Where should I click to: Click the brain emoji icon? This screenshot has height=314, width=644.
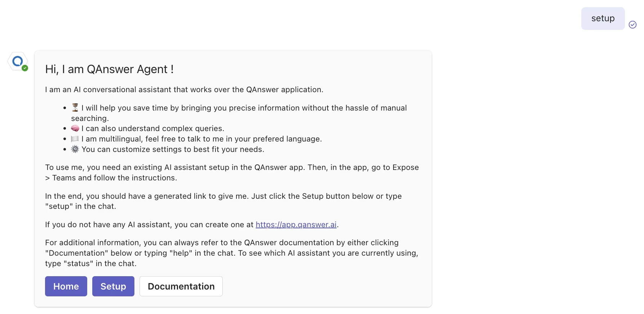[x=75, y=128]
